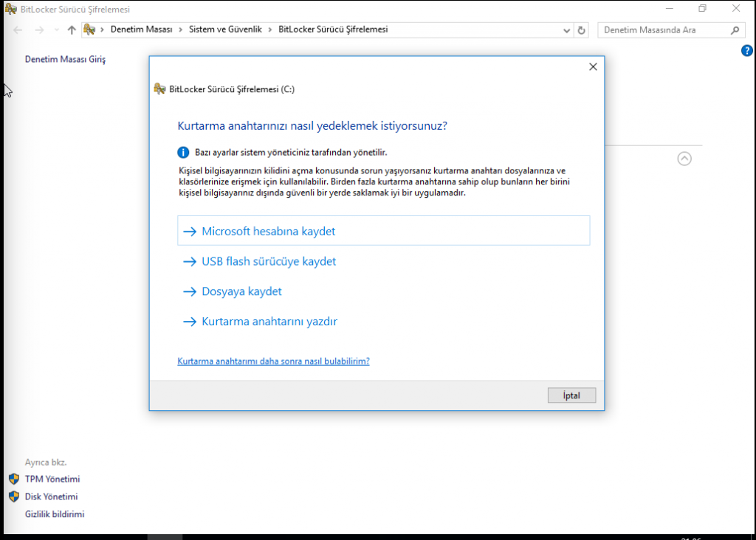Click the Back navigation arrow

[x=18, y=30]
